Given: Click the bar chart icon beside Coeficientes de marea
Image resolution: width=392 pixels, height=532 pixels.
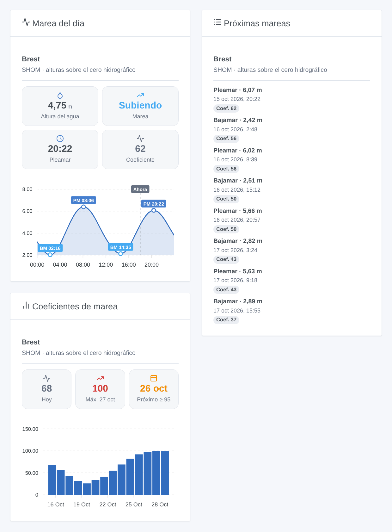Looking at the screenshot, I should [x=26, y=305].
